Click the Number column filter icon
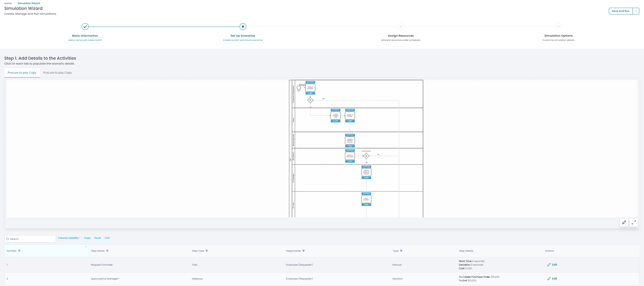 tap(19, 251)
